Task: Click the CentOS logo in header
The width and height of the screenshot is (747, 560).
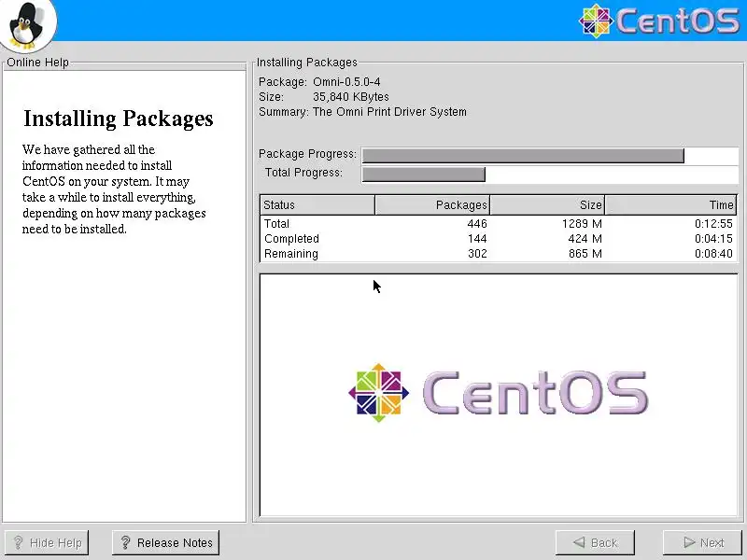Action: click(659, 21)
